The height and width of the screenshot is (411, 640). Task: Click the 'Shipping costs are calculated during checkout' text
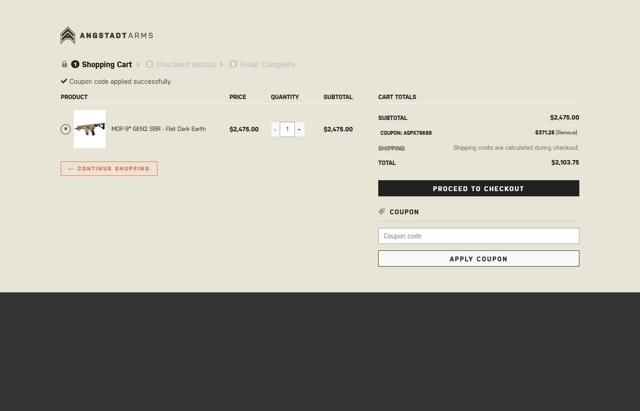point(516,148)
